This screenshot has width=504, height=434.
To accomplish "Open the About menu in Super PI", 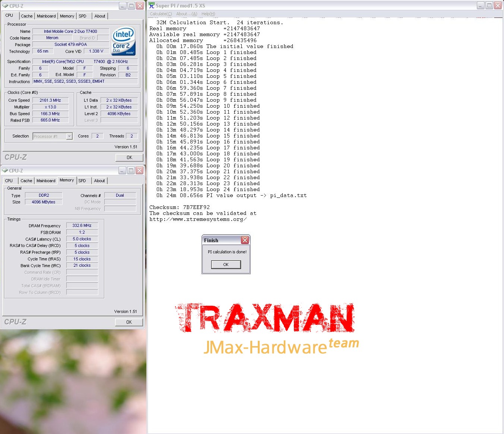I will pyautogui.click(x=187, y=14).
